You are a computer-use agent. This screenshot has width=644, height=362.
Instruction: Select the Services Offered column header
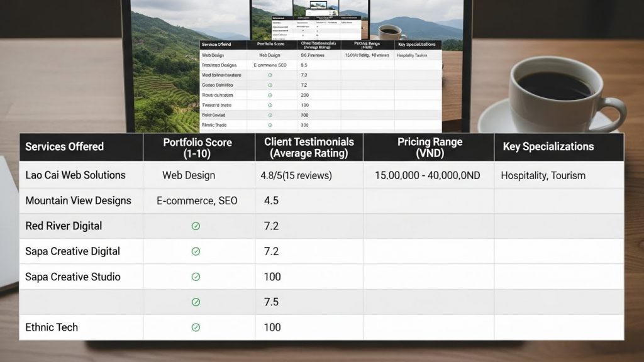(x=81, y=147)
